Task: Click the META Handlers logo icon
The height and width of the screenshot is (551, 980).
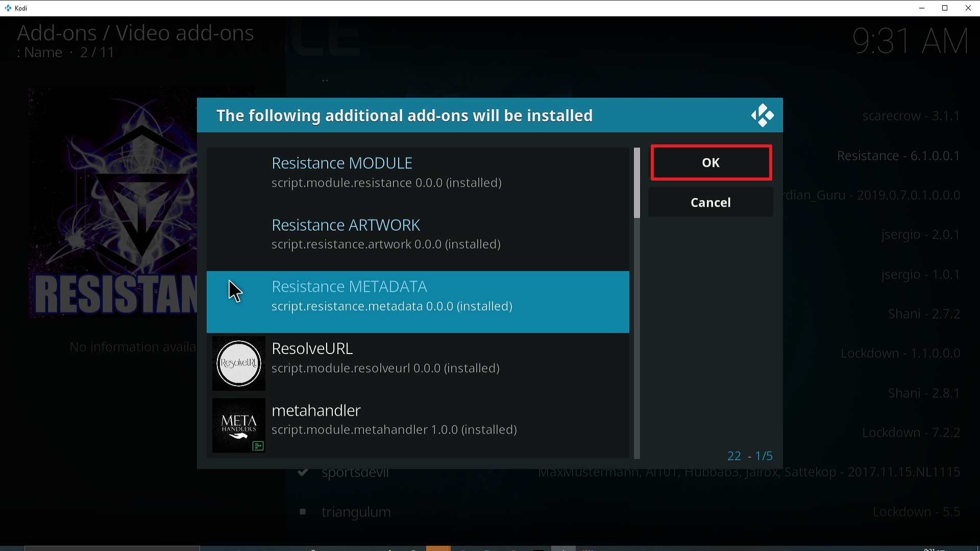Action: pos(239,425)
